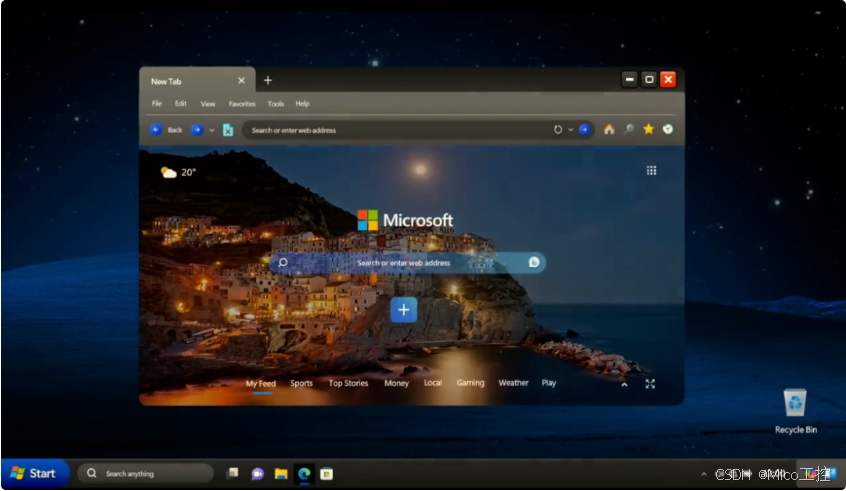Click the weather widget showing 20°
The image size is (846, 491).
[179, 172]
